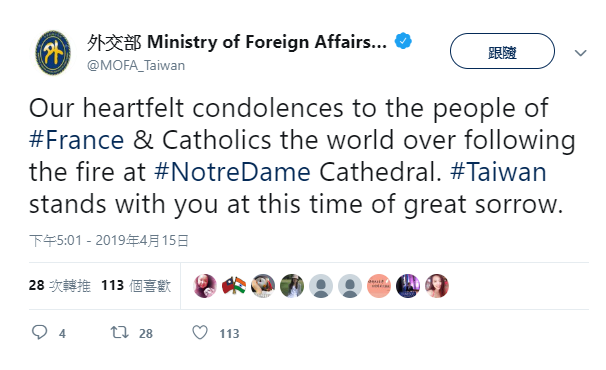
Task: Open the #Taiwan hashtag link
Action: pos(499,172)
